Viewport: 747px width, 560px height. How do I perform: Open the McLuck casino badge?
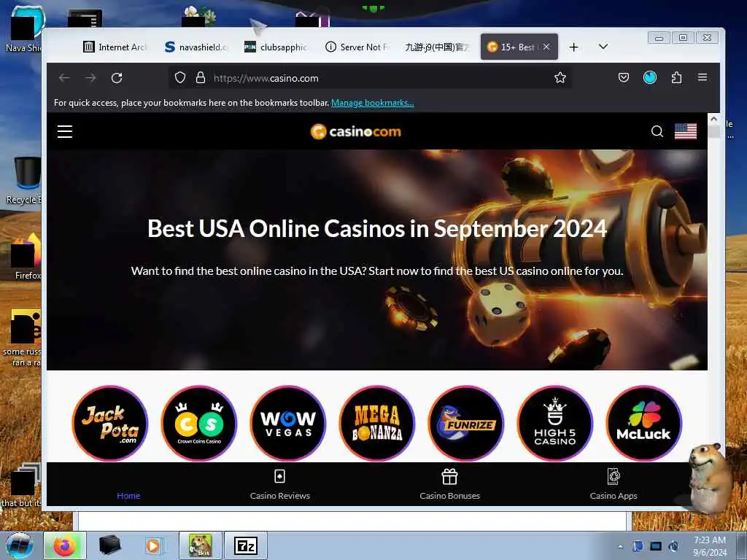click(x=644, y=424)
